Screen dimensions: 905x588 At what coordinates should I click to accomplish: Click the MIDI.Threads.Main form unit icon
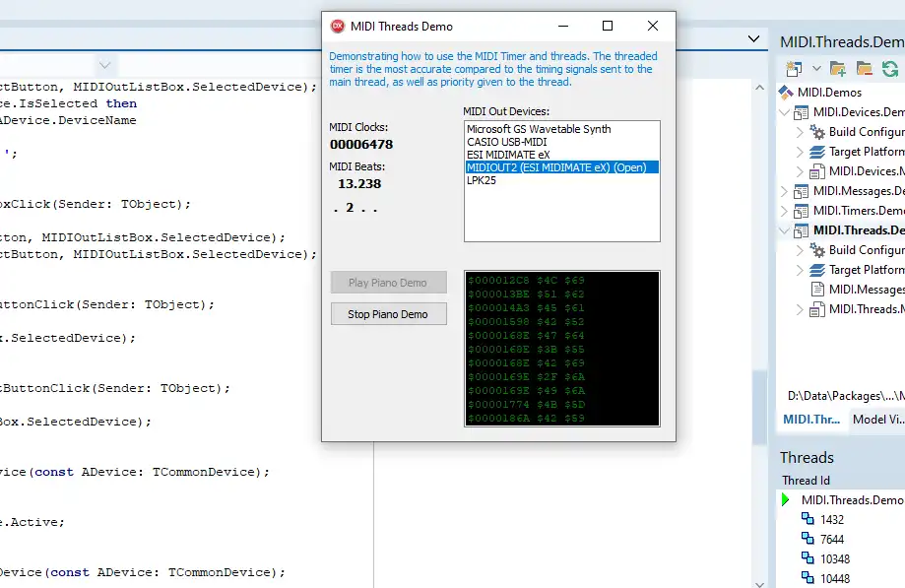click(x=816, y=309)
